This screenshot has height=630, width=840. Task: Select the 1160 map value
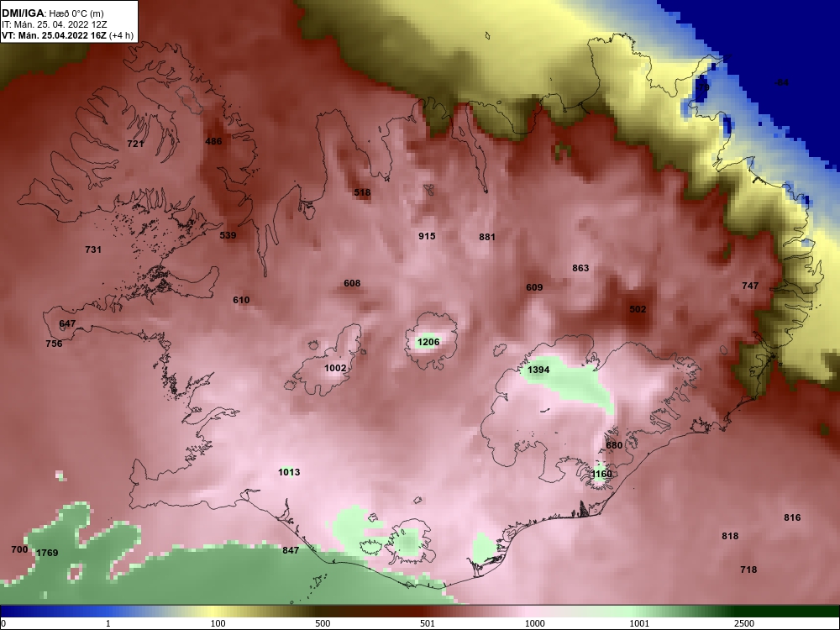(x=601, y=474)
